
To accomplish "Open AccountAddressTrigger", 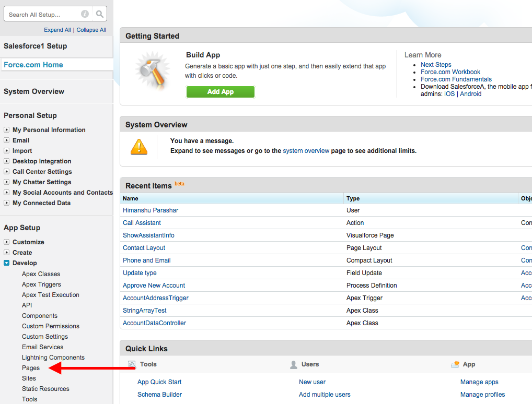I will (155, 298).
